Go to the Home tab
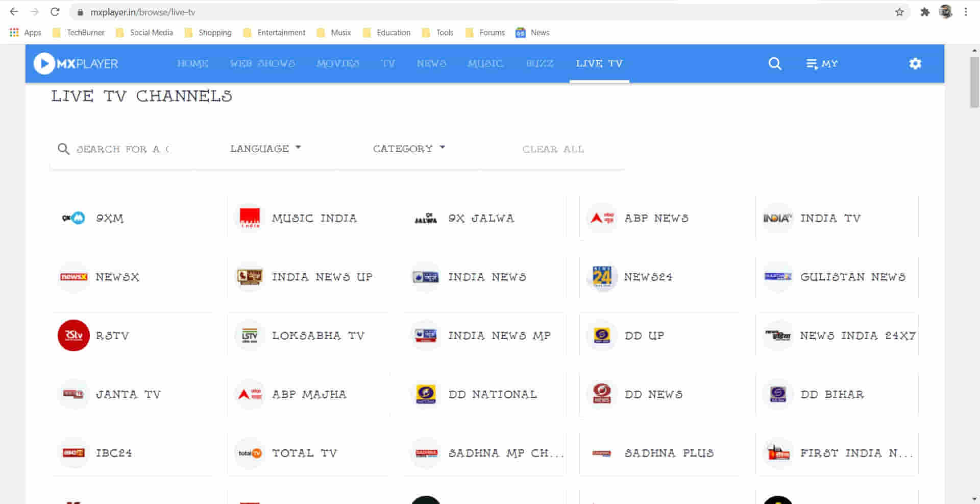 193,63
